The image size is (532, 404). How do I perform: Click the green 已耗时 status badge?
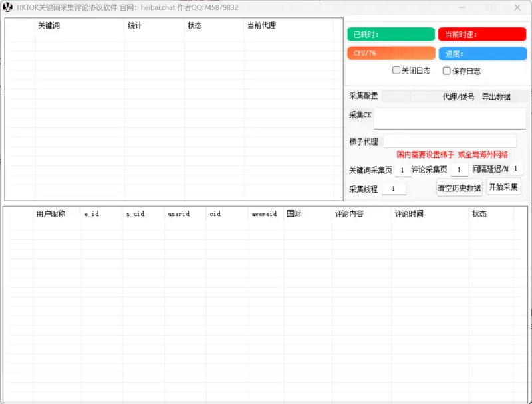(390, 33)
